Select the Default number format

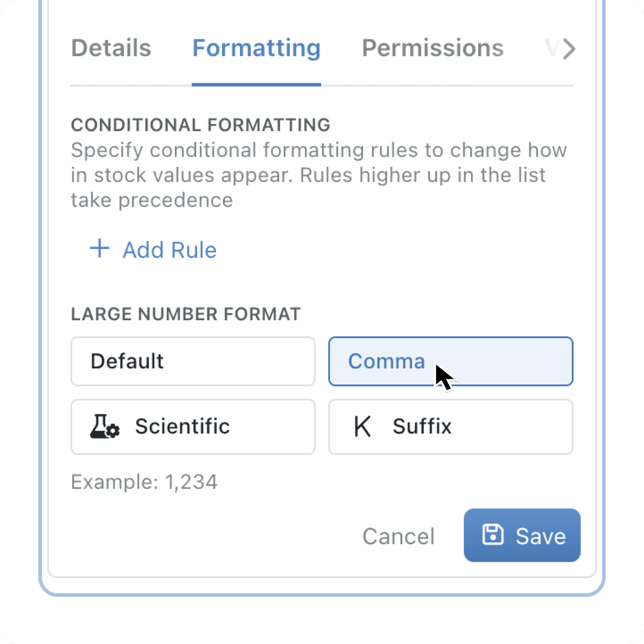(193, 361)
